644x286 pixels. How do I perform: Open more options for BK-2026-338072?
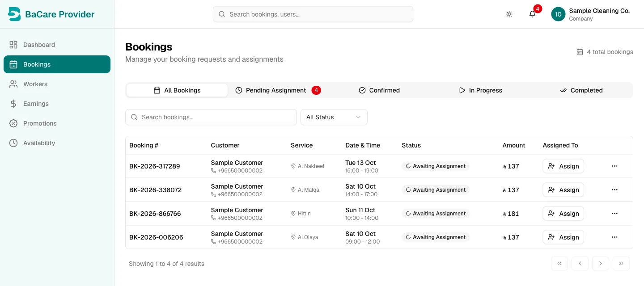(614, 190)
